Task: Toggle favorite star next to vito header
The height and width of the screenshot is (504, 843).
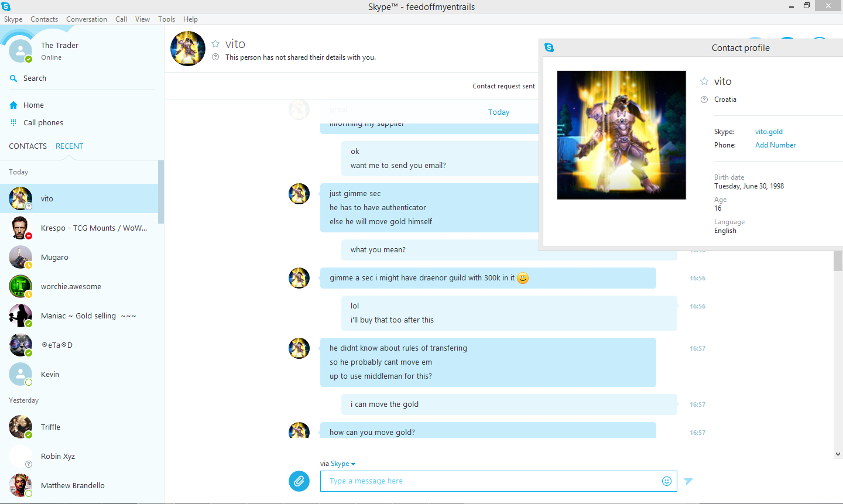Action: (x=215, y=44)
